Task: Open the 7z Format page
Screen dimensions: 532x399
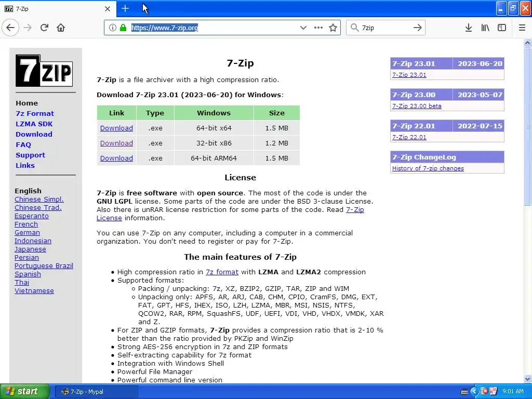Action: (x=35, y=114)
